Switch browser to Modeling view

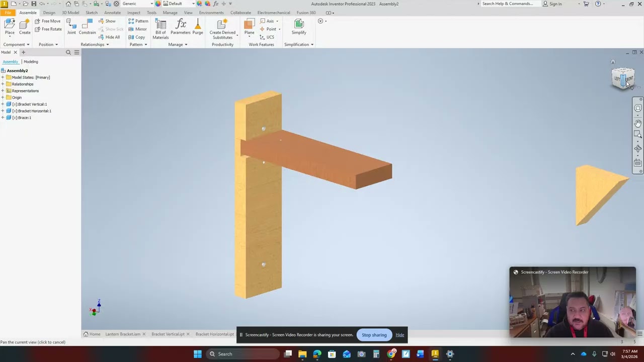(x=31, y=62)
